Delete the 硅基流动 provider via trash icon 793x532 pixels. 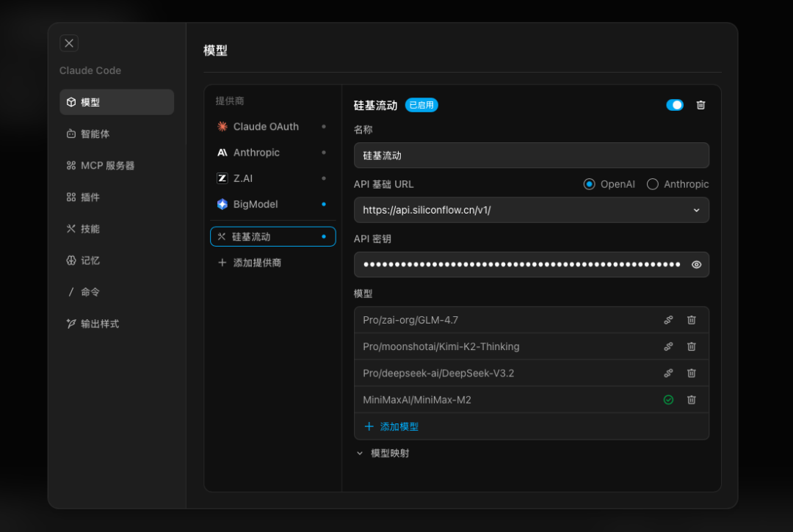700,105
